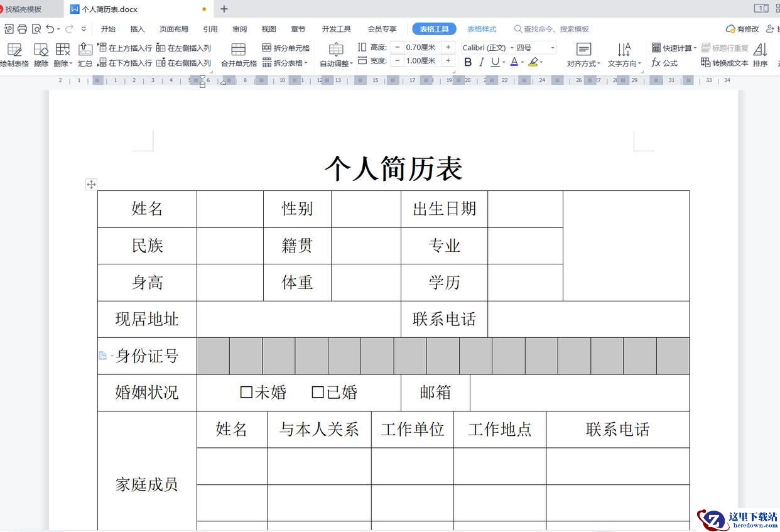This screenshot has width=780, height=532.
Task: Expand the quick access toolbar customize arrow
Action: 84,29
